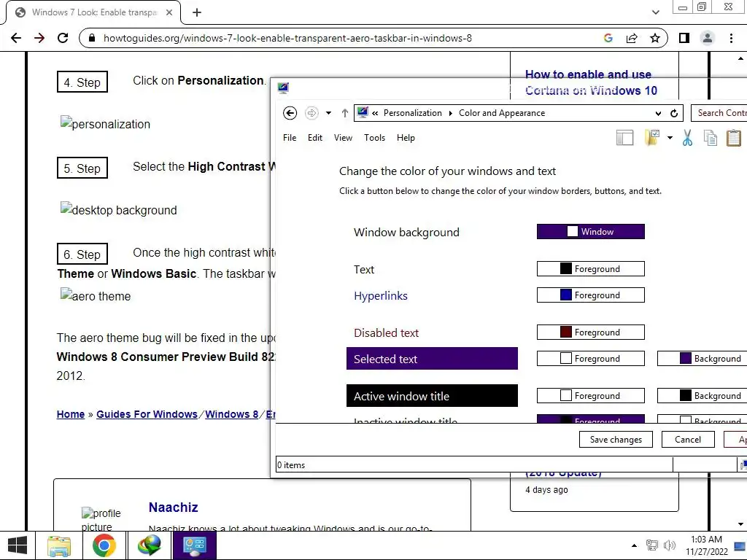The image size is (747, 560).
Task: Show hidden system tray icons
Action: point(634,545)
